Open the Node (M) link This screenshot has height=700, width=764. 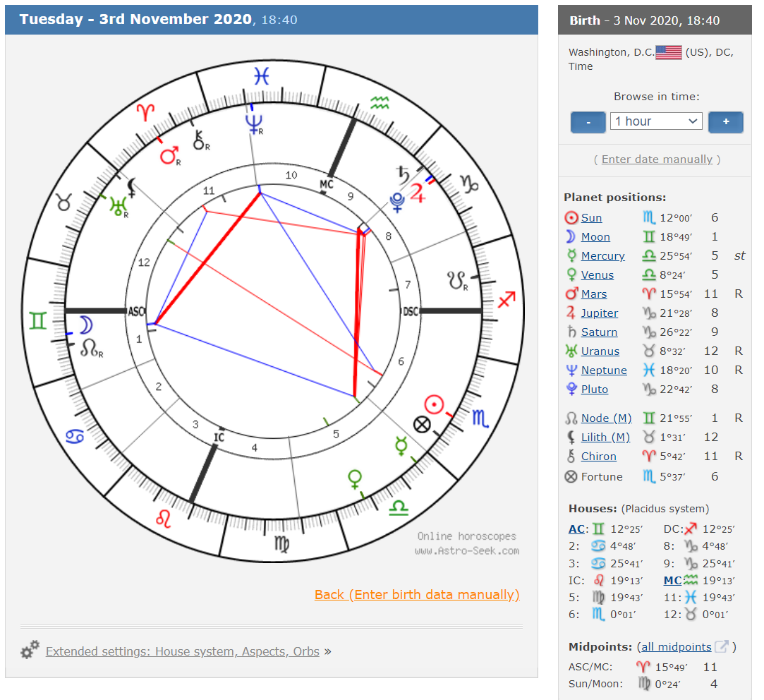[607, 418]
